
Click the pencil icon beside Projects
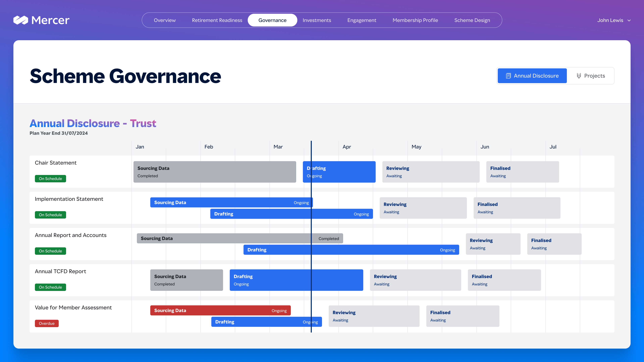[x=578, y=76]
